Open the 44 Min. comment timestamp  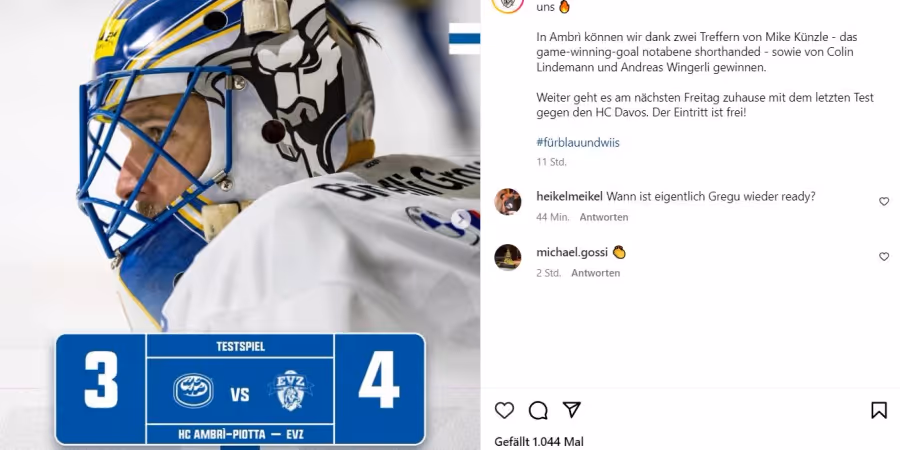pos(553,217)
